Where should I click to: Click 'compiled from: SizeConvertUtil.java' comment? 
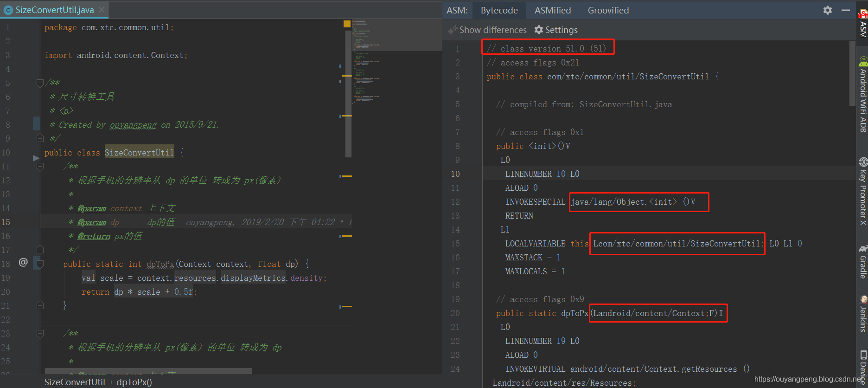click(x=584, y=104)
